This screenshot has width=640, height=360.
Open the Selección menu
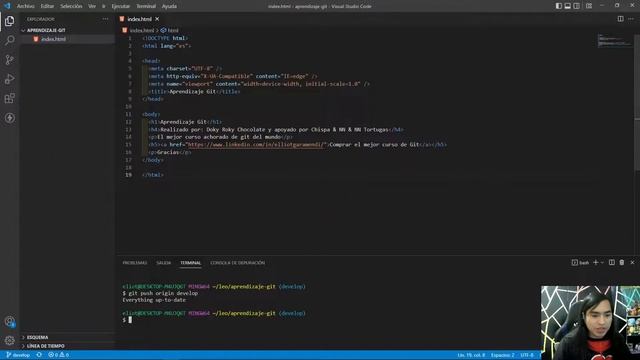click(71, 6)
